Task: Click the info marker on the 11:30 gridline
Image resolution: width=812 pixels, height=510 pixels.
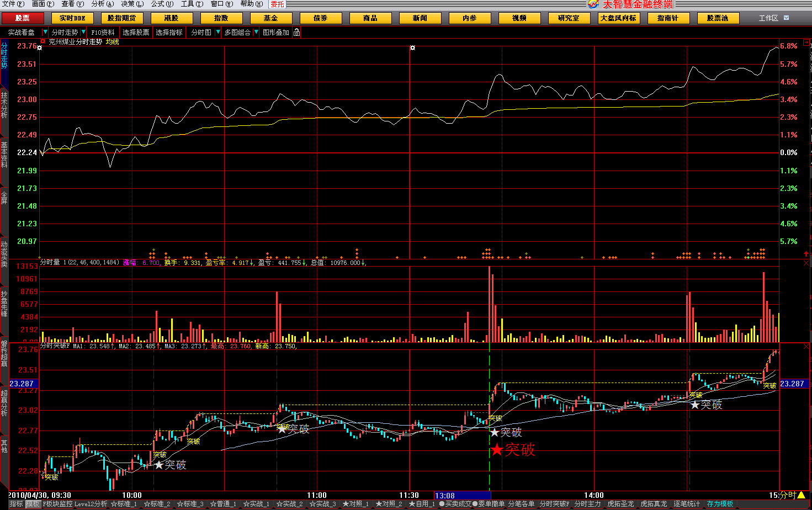Action: point(412,48)
